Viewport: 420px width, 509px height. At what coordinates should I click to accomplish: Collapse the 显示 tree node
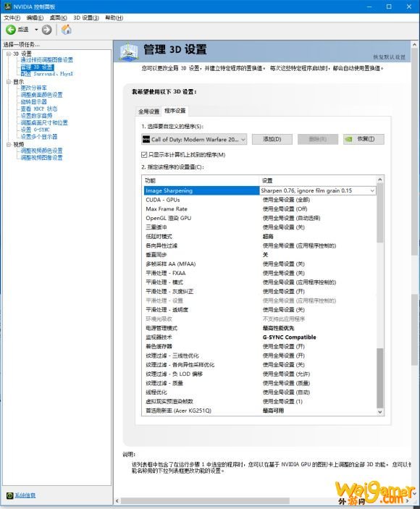pos(9,82)
